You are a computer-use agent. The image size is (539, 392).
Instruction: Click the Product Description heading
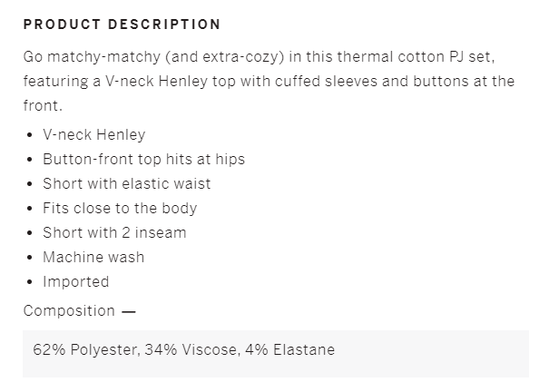pyautogui.click(x=122, y=24)
